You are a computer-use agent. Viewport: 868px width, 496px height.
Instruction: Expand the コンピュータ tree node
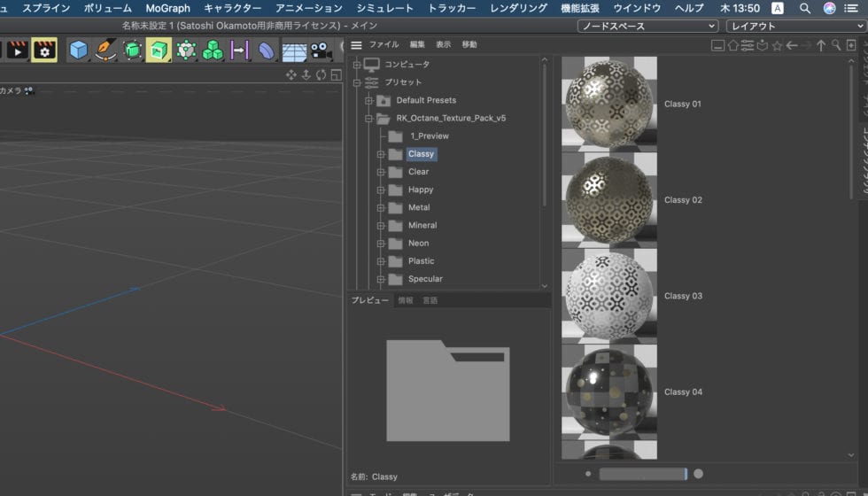tap(357, 65)
